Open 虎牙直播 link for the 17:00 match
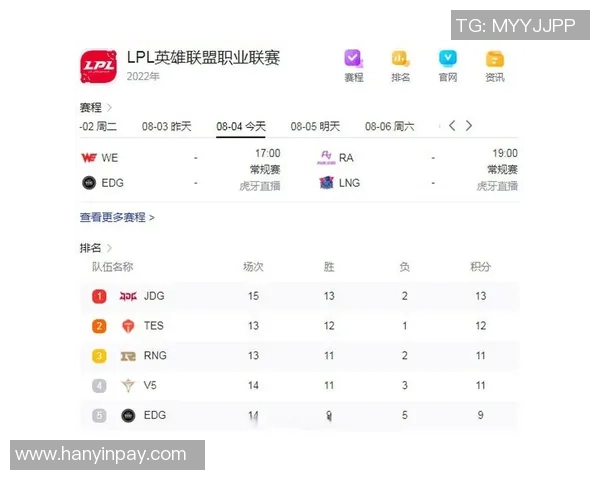This screenshot has height=480, width=600. click(x=260, y=186)
